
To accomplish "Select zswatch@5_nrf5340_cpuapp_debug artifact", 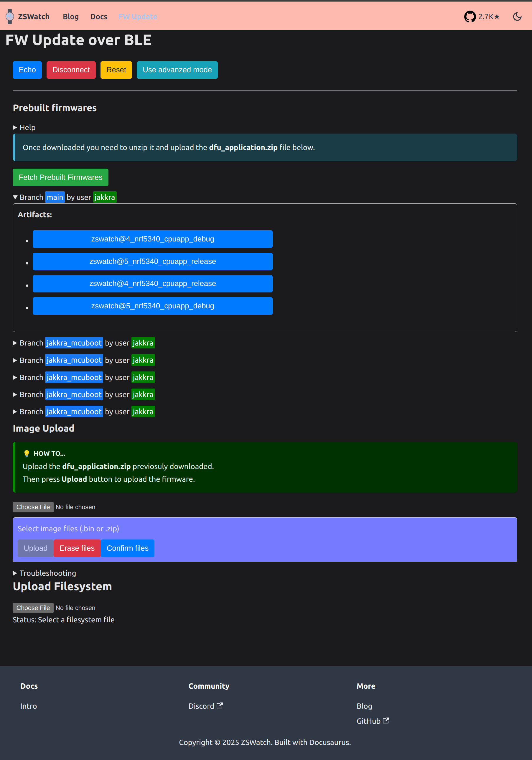I will click(x=152, y=306).
